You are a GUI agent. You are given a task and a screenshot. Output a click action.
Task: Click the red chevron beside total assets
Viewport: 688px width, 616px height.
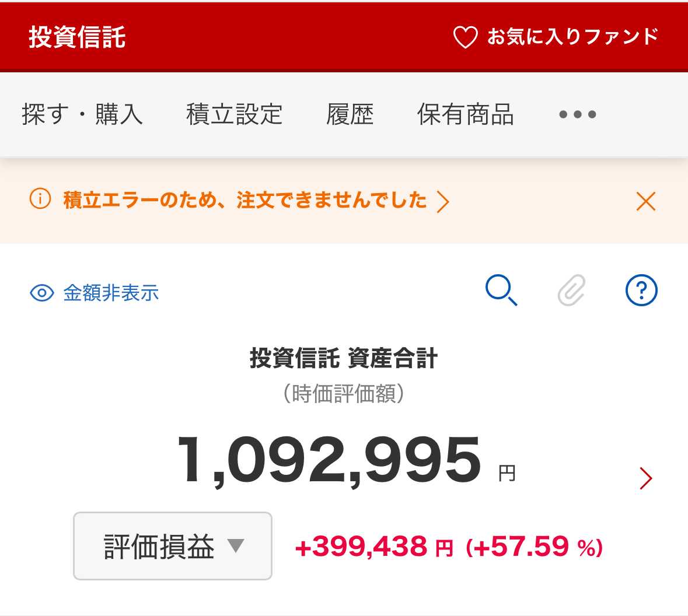646,478
